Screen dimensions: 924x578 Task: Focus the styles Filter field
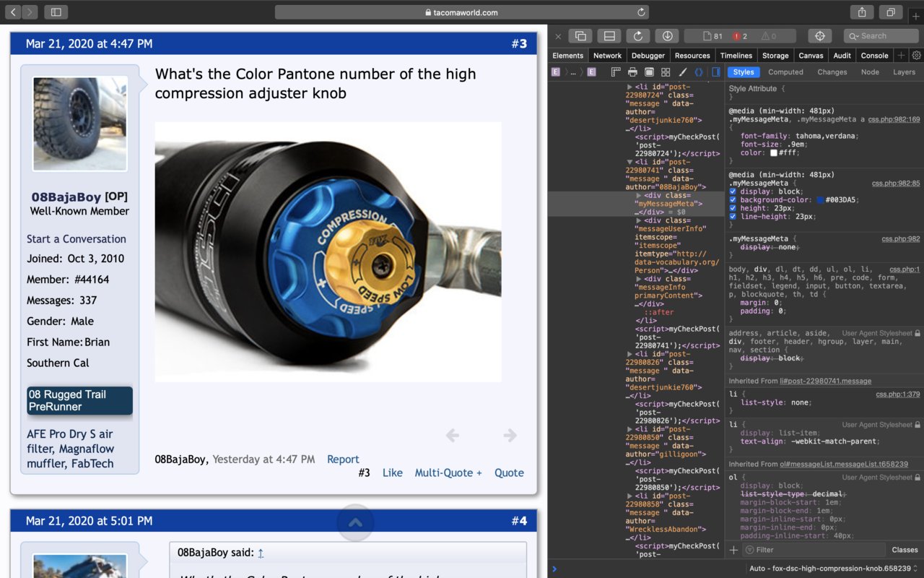point(814,550)
